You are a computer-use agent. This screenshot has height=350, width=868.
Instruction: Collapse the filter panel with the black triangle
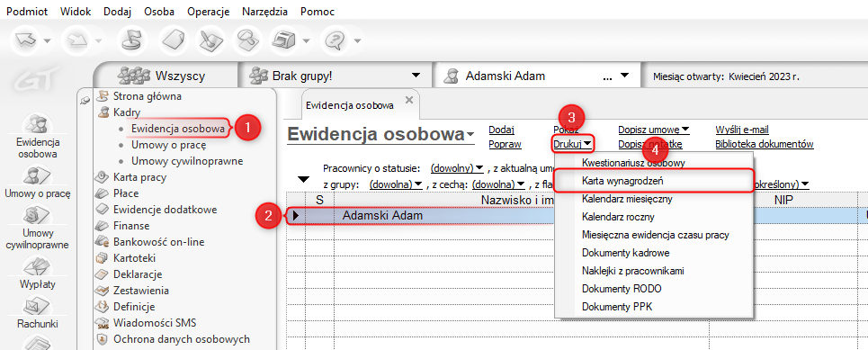click(x=303, y=179)
